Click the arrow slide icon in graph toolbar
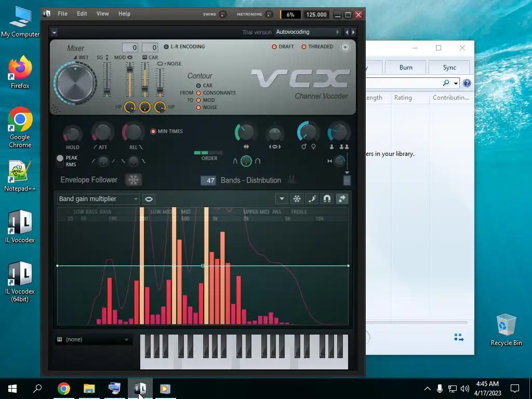Screen dimensions: 532x399 coord(342,199)
